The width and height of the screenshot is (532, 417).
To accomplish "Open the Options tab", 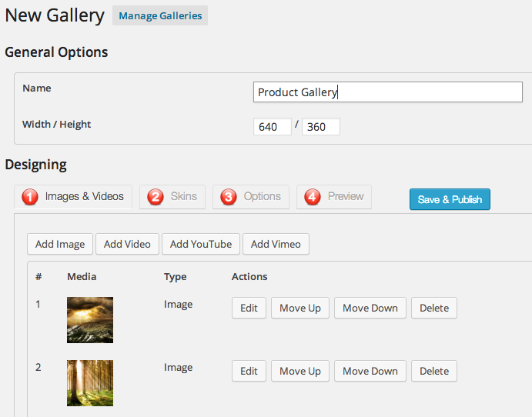I will [251, 197].
